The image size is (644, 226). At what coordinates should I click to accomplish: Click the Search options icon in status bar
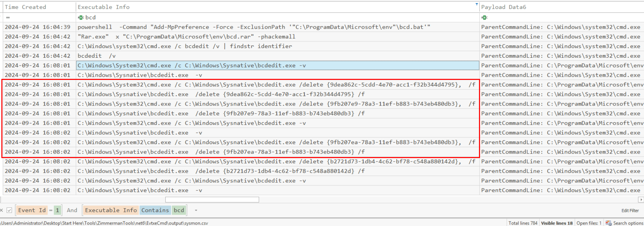pos(608,223)
